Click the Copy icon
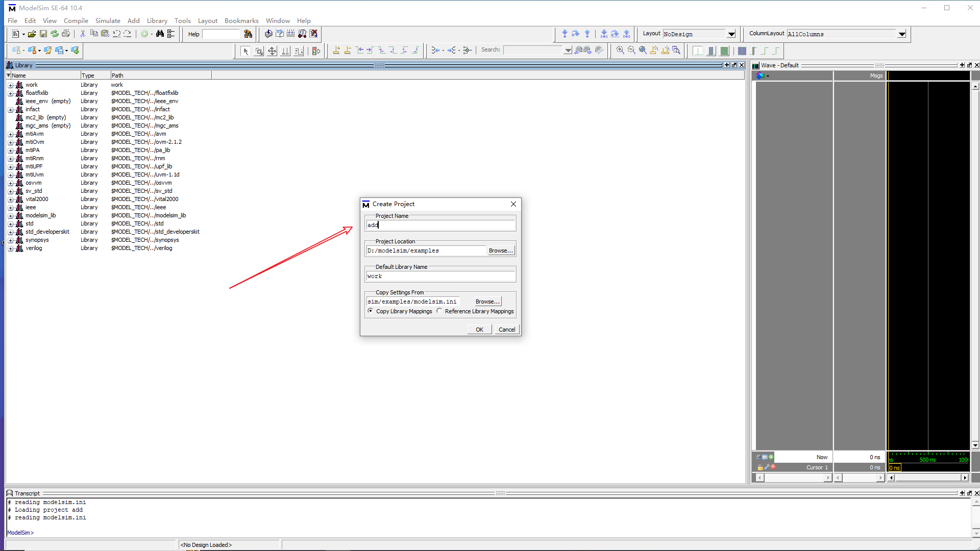Screen dimensions: 980x551 point(94,34)
